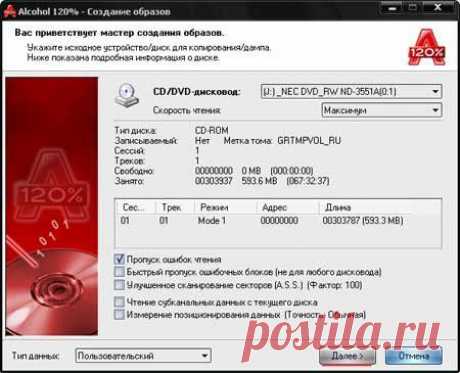
Task: Open the Тип данных dropdown
Action: pyautogui.click(x=143, y=356)
